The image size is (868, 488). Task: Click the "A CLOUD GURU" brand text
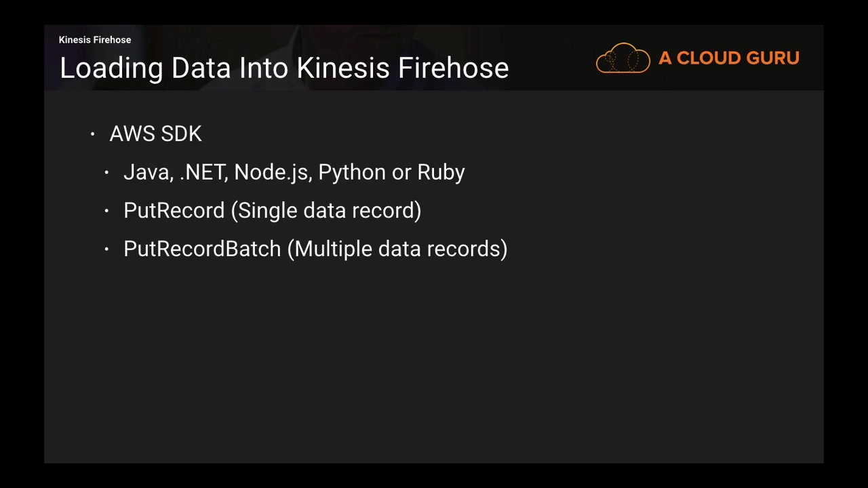[x=728, y=58]
